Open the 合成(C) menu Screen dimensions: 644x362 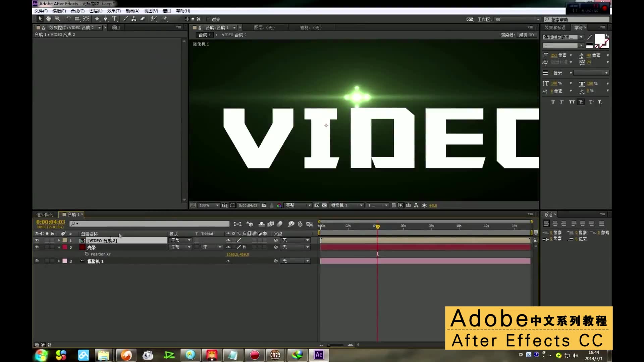point(77,11)
